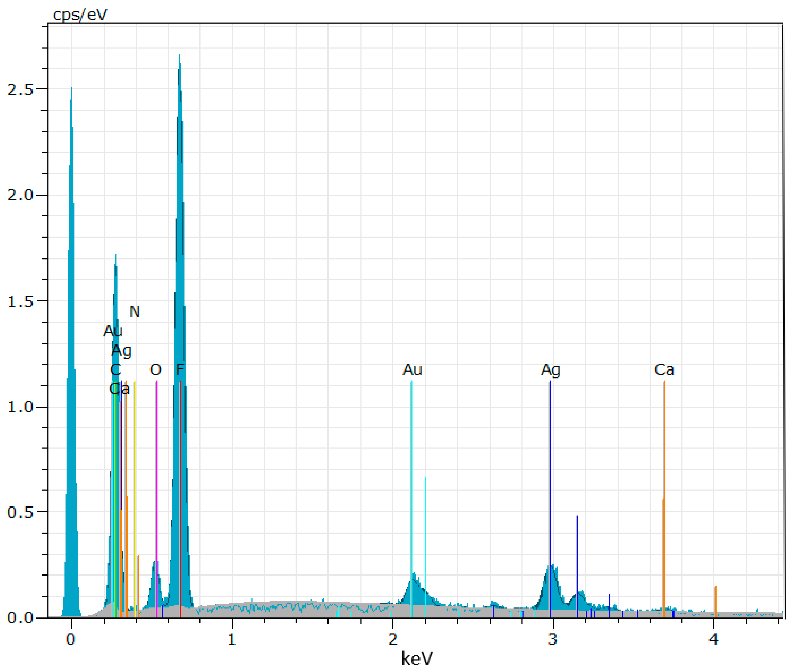The height and width of the screenshot is (672, 791).
Task: Select the Au label above the cyan line
Action: [412, 369]
